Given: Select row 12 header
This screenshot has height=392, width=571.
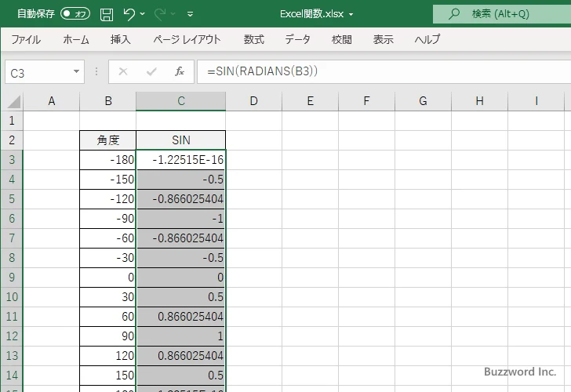Looking at the screenshot, I should tap(12, 336).
